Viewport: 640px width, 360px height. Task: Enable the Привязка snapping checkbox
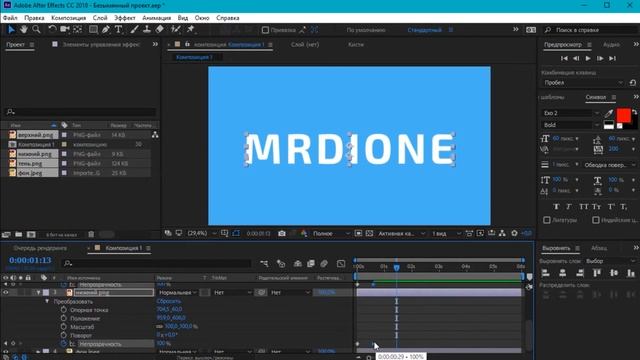tap(265, 30)
